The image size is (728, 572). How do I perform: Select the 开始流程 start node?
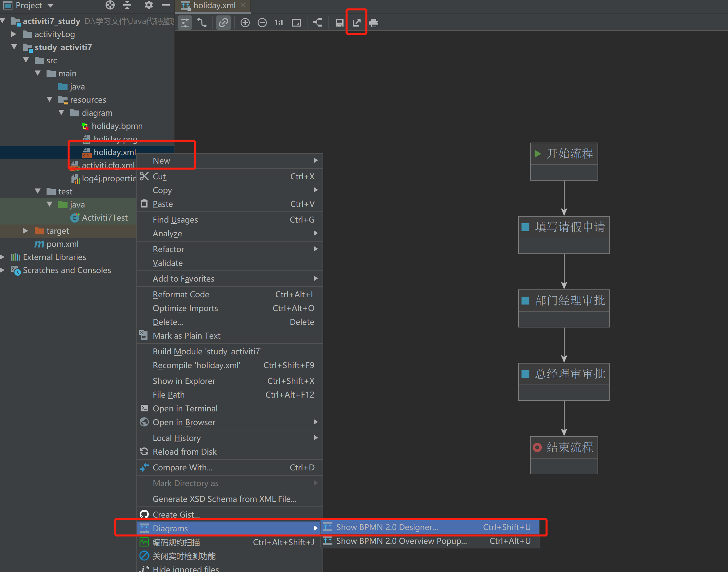tap(564, 161)
